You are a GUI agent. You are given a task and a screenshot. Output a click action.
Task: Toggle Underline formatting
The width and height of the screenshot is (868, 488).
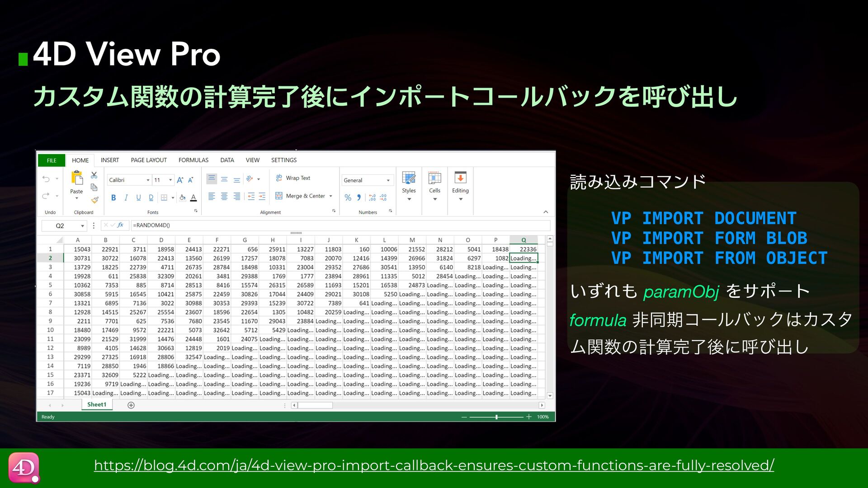point(138,197)
